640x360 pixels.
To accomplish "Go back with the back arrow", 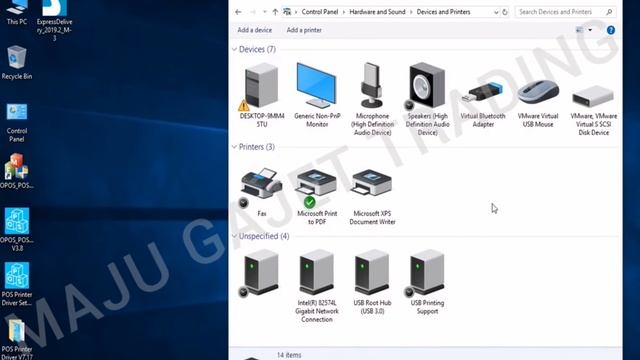I will [x=238, y=12].
